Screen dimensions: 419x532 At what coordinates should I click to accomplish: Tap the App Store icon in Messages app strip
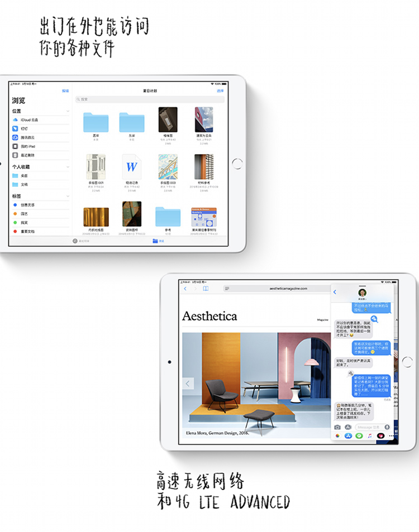coord(348,435)
